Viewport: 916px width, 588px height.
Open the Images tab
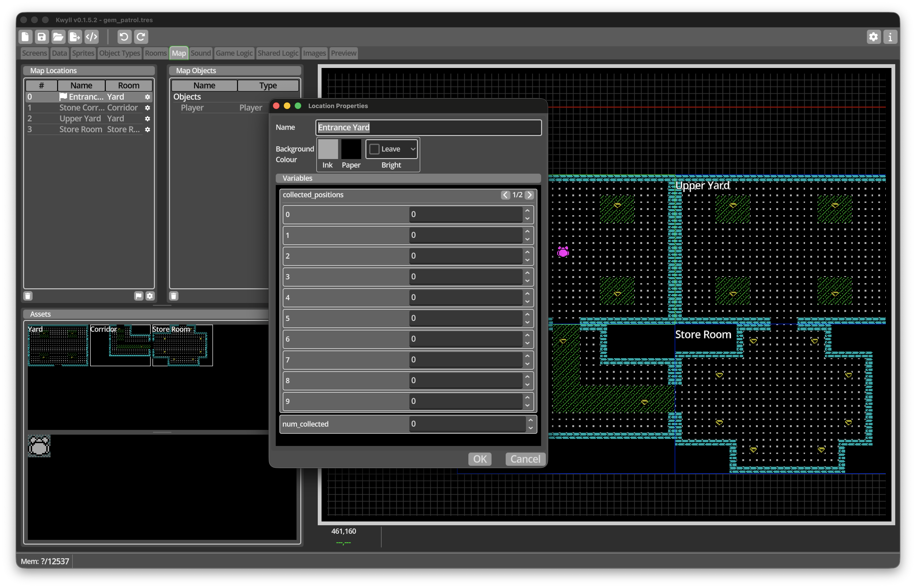[314, 53]
